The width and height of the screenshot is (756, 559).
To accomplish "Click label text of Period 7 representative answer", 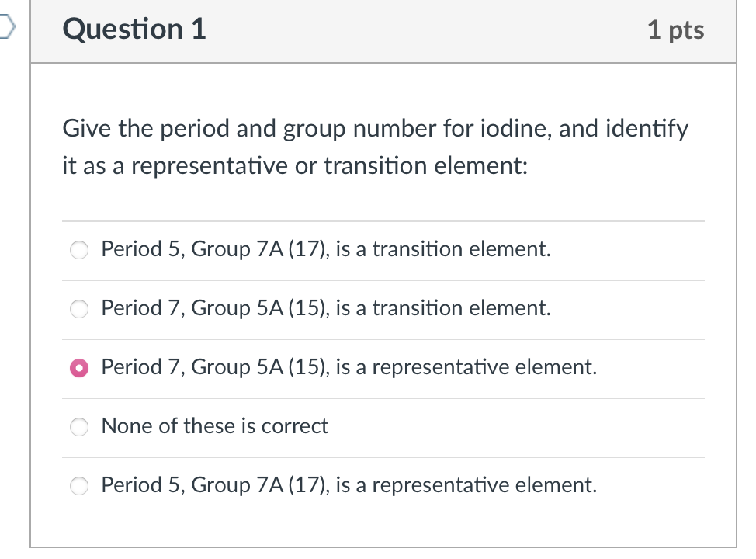I will pyautogui.click(x=349, y=367).
